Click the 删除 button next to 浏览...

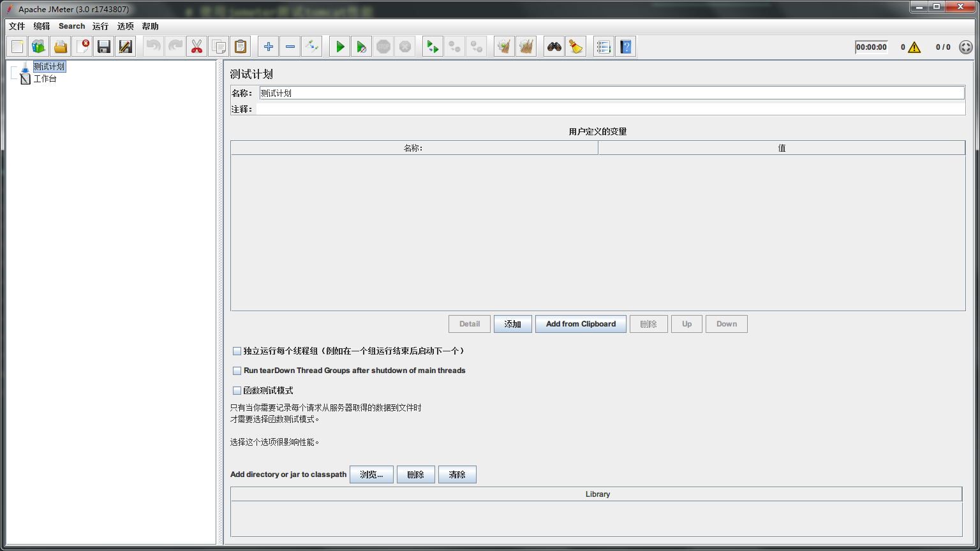coord(416,474)
